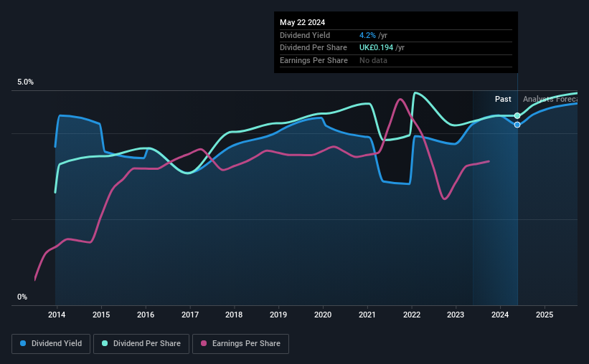Click the Analysts Forecast region label
The width and height of the screenshot is (589, 364).
550,99
